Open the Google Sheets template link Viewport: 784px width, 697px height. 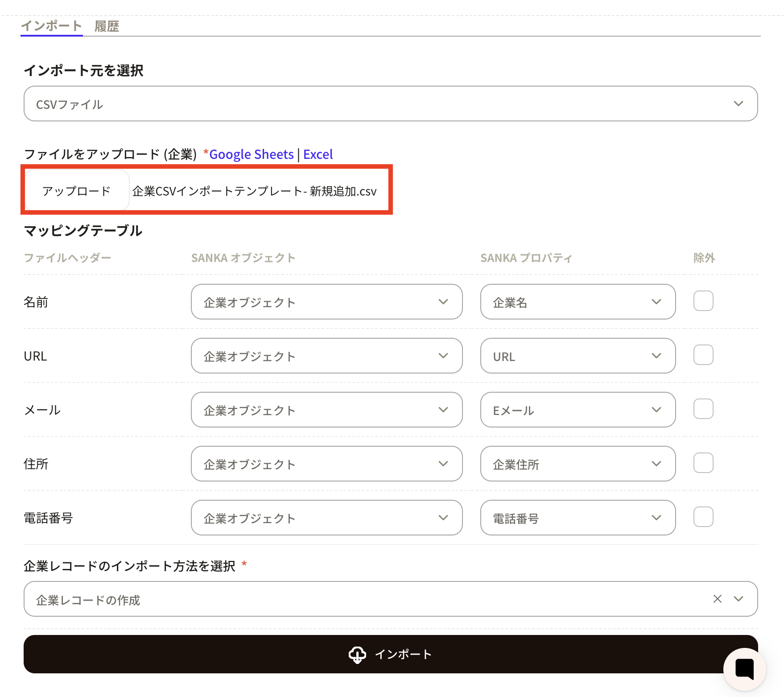[x=251, y=154]
